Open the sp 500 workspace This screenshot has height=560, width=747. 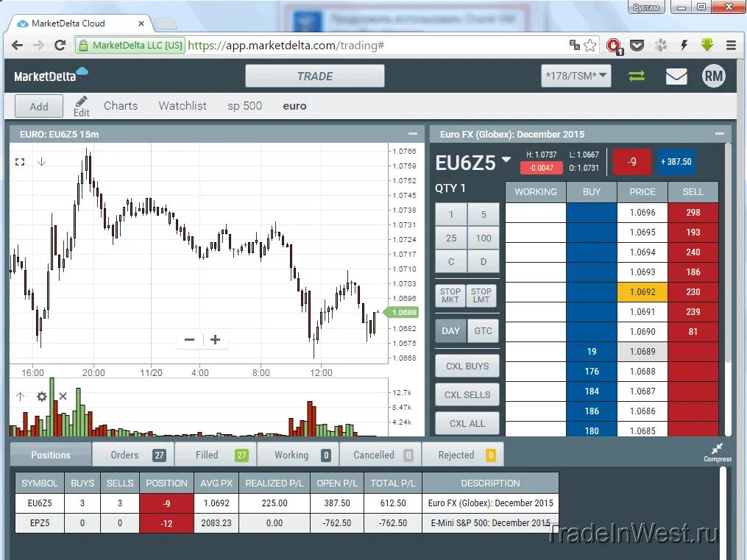point(245,106)
